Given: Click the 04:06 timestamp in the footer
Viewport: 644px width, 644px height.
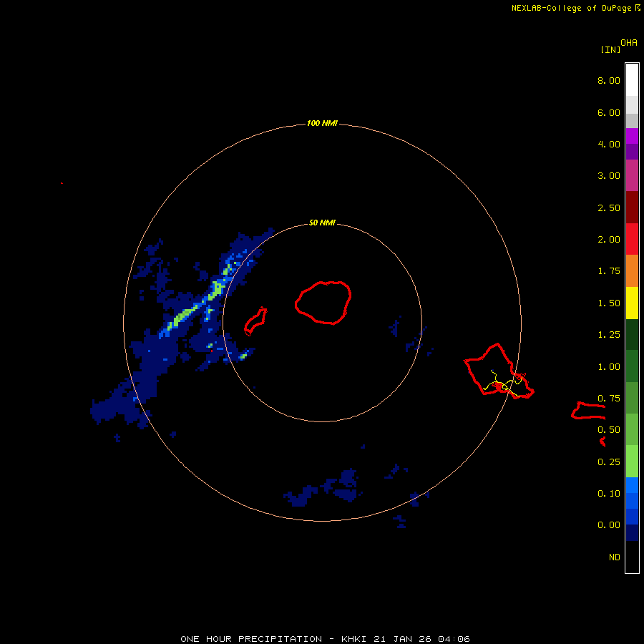Looking at the screenshot, I should 454,639.
